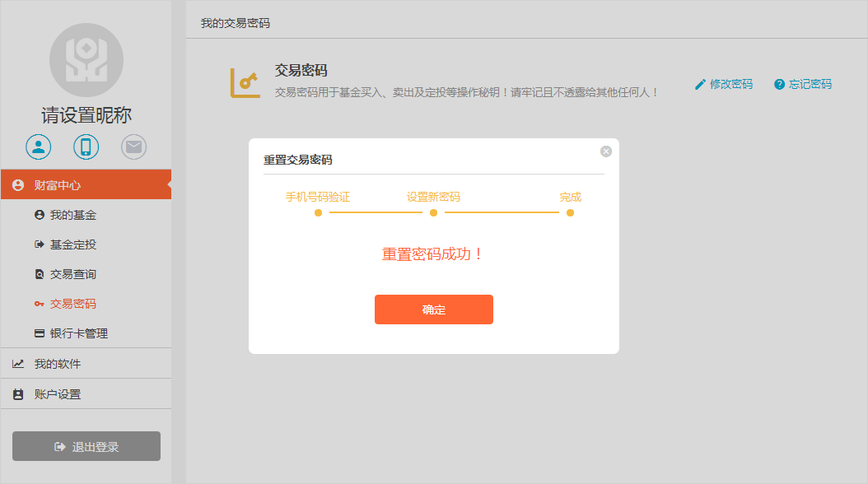Go to 基金定投 menu item
The image size is (868, 484).
click(72, 244)
